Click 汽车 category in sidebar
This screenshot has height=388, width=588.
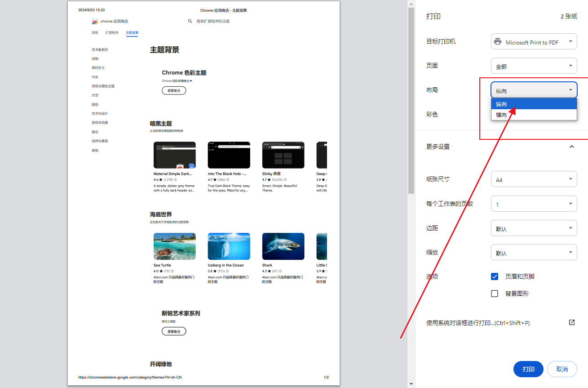95,77
